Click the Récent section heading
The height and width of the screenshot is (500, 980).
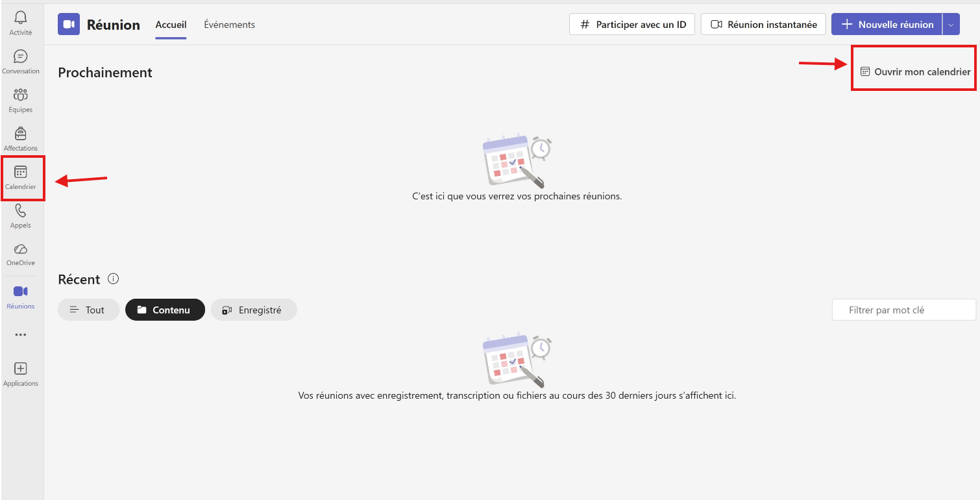(79, 279)
